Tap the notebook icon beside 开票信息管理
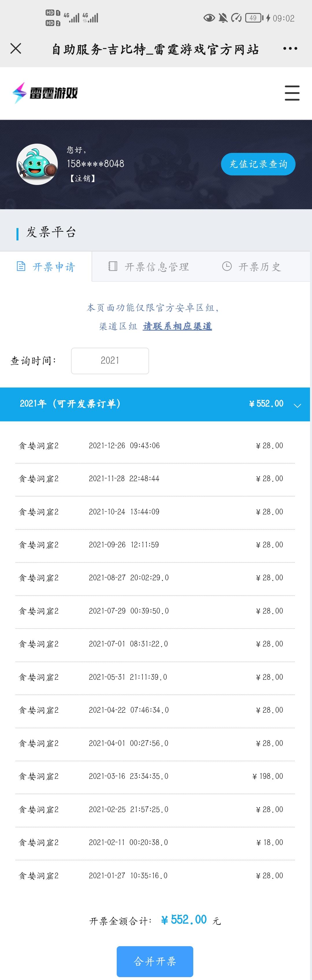 tap(113, 266)
